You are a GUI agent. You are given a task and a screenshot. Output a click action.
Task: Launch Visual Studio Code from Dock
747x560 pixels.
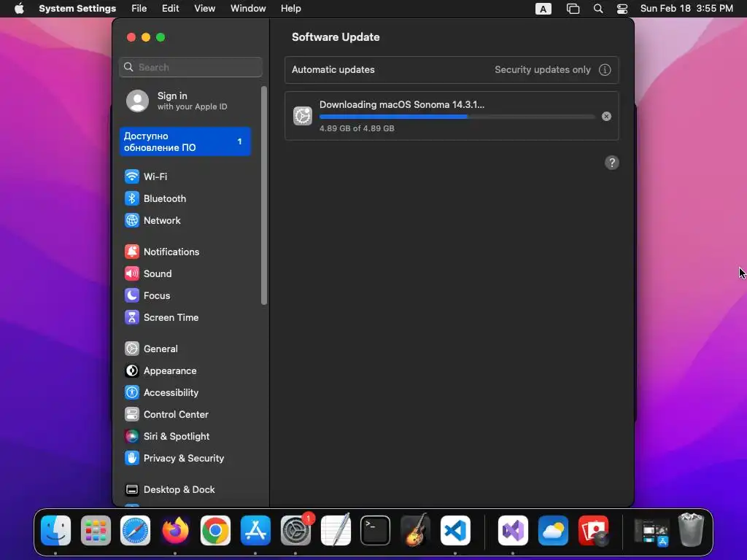[455, 531]
